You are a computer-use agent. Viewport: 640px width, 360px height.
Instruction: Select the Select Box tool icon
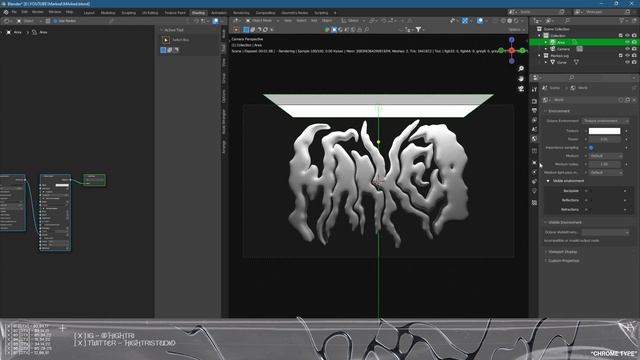pyautogui.click(x=166, y=40)
